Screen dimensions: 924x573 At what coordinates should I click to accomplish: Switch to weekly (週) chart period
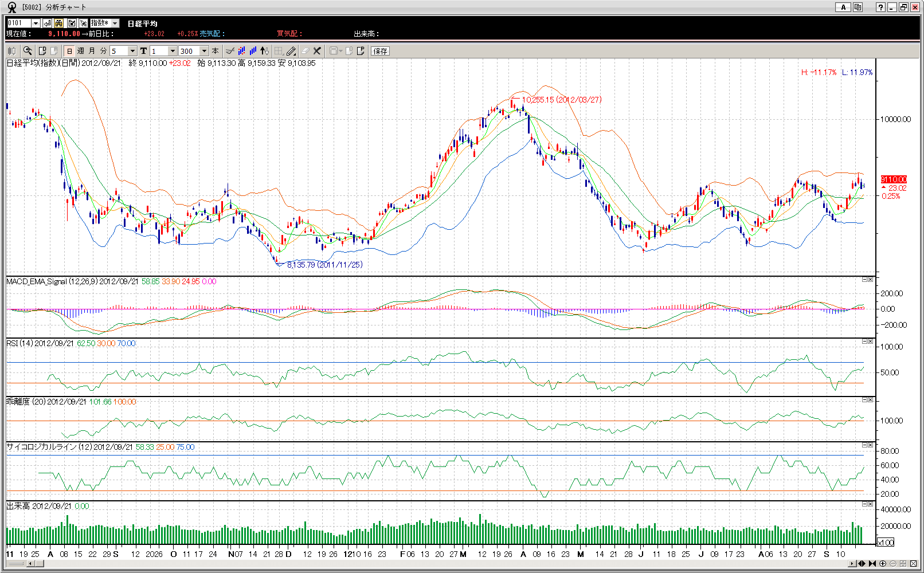click(x=81, y=51)
